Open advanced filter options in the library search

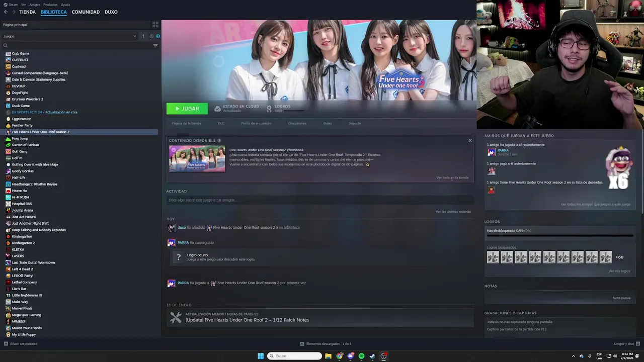point(155,46)
